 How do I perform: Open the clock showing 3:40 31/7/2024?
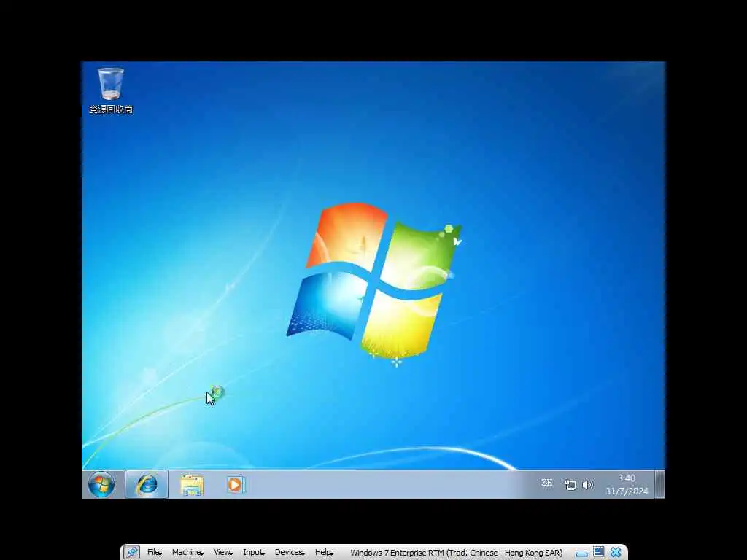(x=627, y=484)
